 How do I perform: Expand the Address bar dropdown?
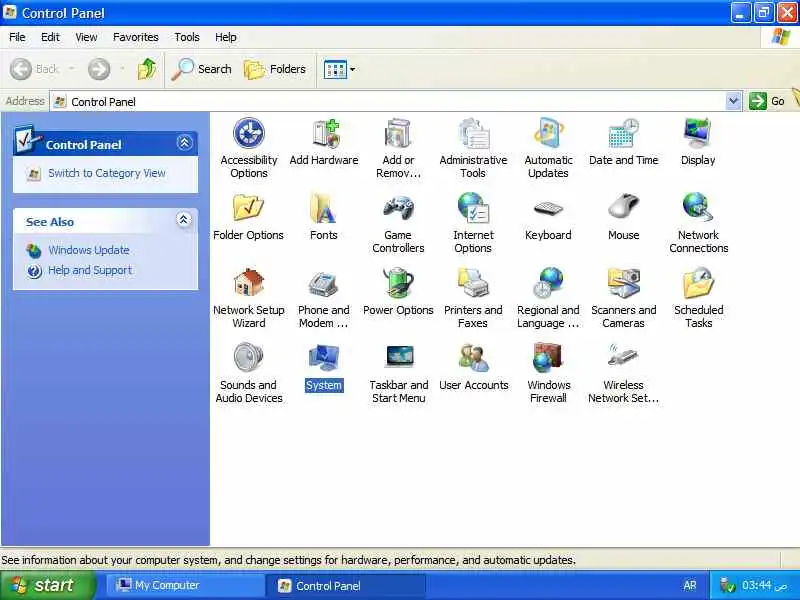[733, 101]
